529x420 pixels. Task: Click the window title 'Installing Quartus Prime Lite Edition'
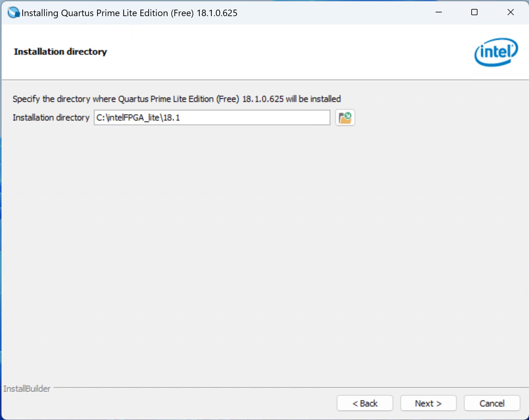(x=129, y=13)
